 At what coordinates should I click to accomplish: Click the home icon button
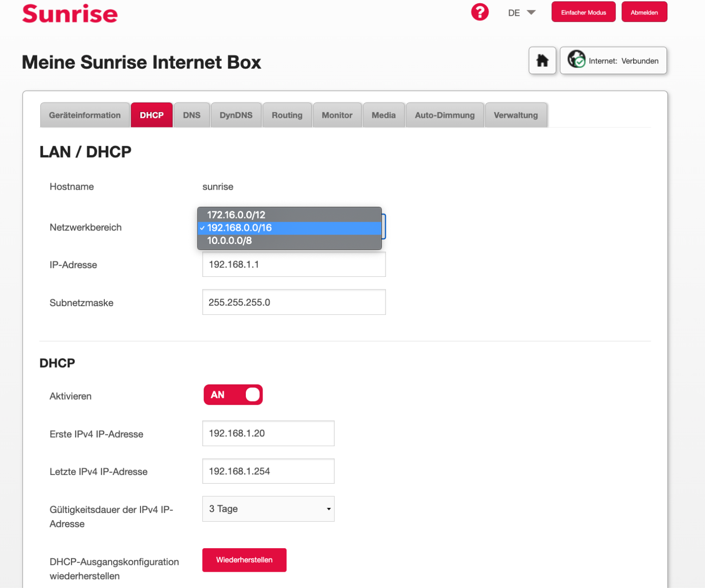[542, 60]
